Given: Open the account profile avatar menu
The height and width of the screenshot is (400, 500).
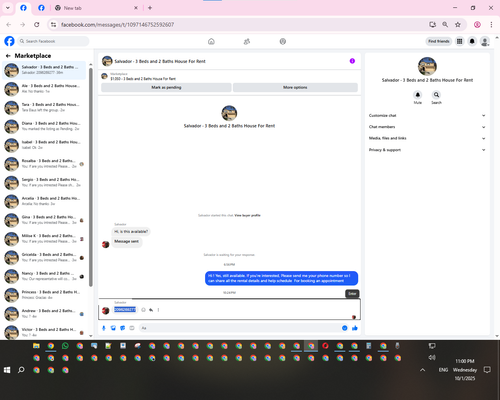Looking at the screenshot, I should (485, 41).
